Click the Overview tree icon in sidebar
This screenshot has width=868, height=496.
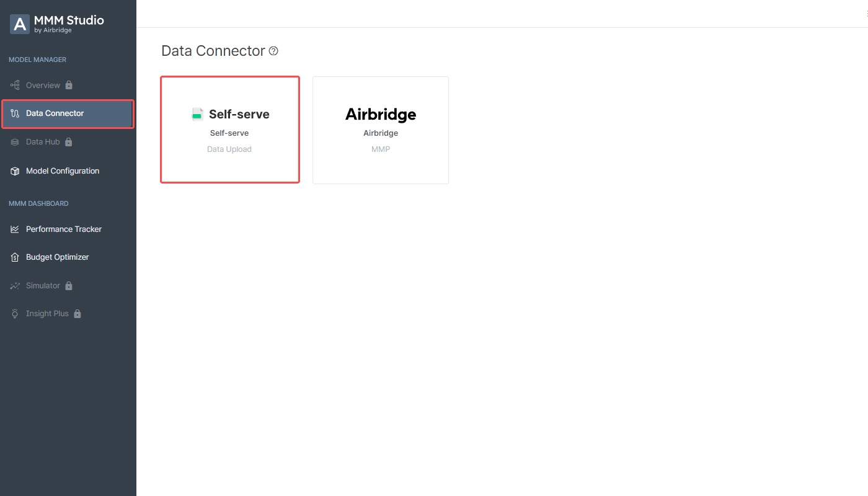(x=15, y=85)
